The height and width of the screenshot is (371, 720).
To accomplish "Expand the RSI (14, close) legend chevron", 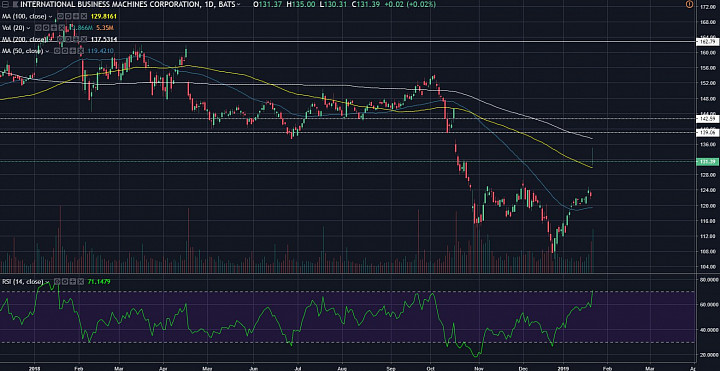I will pos(47,281).
